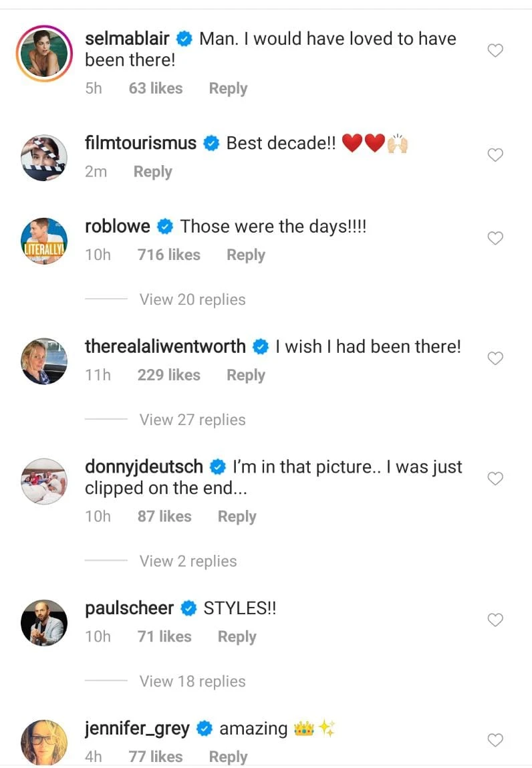Screen dimensions: 532x768
Task: Click jennifer_grey's profile avatar
Action: click(44, 741)
